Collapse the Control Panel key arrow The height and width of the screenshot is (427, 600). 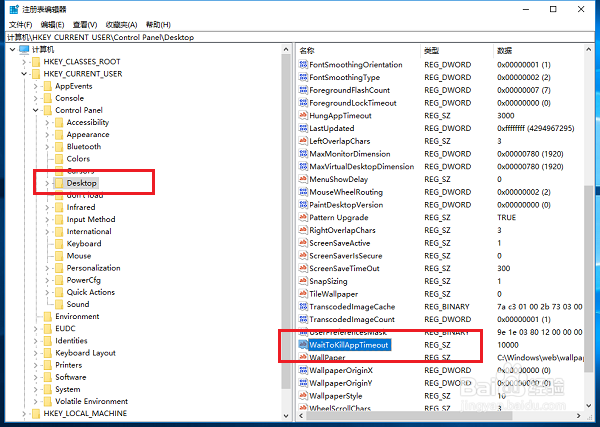[x=36, y=110]
